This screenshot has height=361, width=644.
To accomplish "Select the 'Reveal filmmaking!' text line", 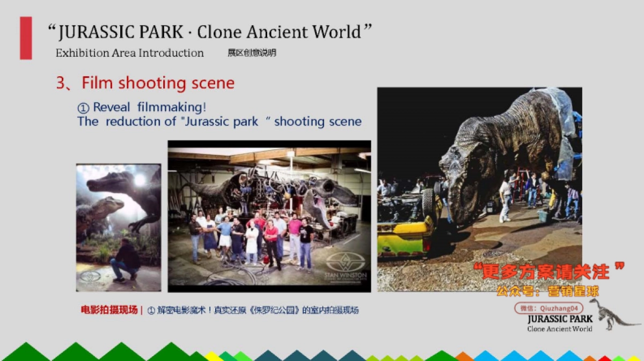I will [x=149, y=107].
